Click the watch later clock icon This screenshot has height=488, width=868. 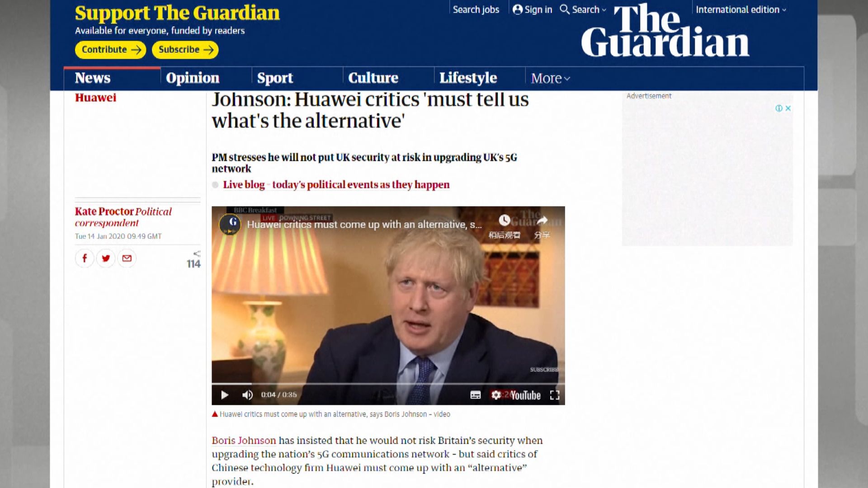[505, 221]
